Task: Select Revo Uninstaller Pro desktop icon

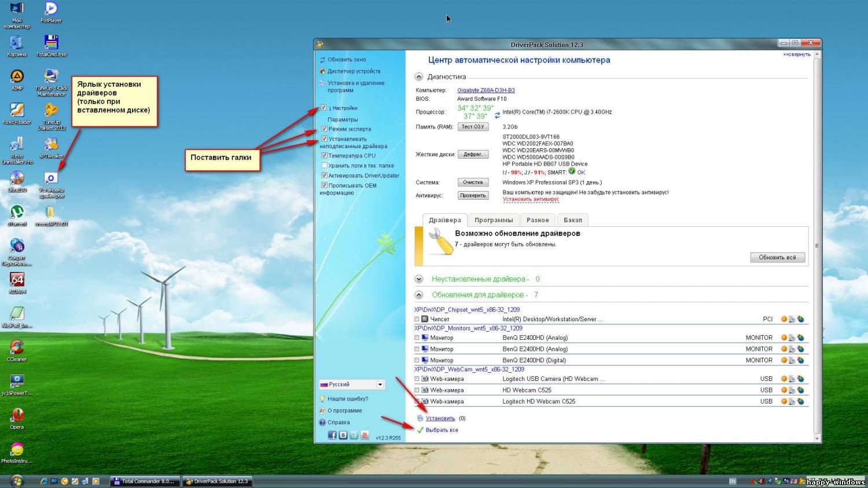Action: tap(17, 151)
